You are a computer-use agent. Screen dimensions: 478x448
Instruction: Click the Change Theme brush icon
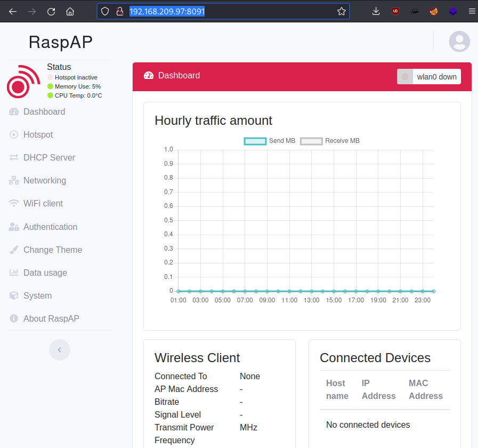(14, 250)
